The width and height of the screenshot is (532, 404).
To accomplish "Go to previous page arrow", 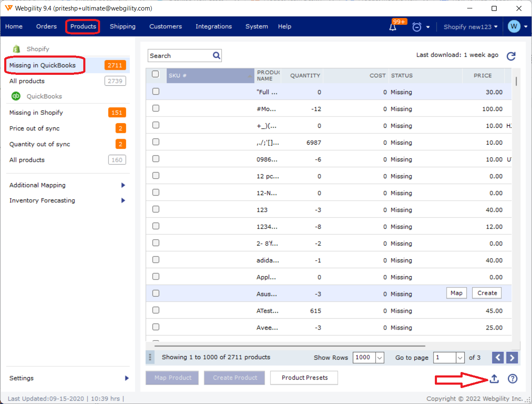I will click(498, 358).
